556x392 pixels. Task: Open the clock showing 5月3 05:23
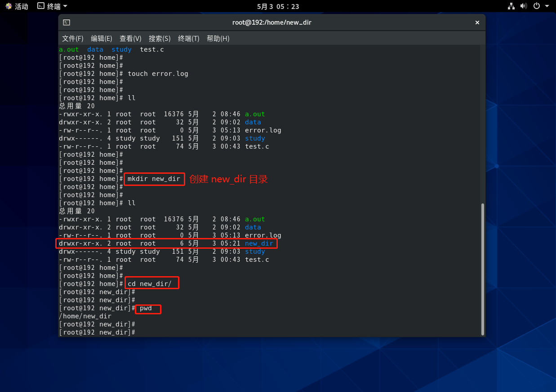(x=278, y=6)
